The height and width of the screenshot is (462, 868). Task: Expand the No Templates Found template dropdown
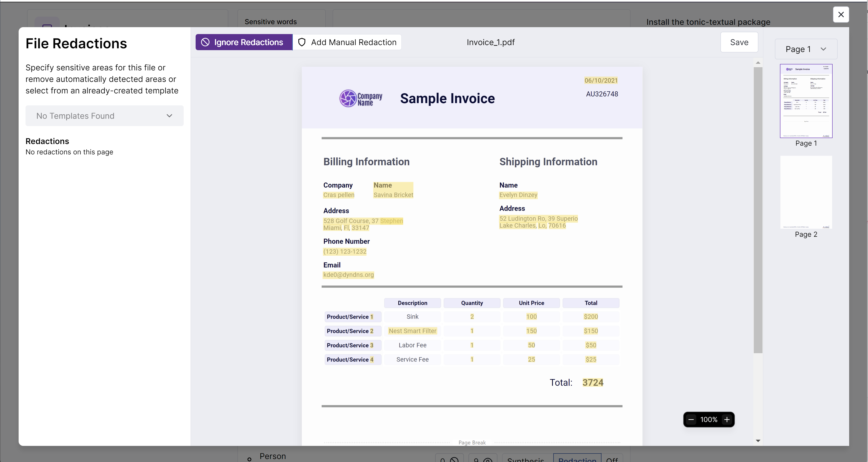click(104, 116)
